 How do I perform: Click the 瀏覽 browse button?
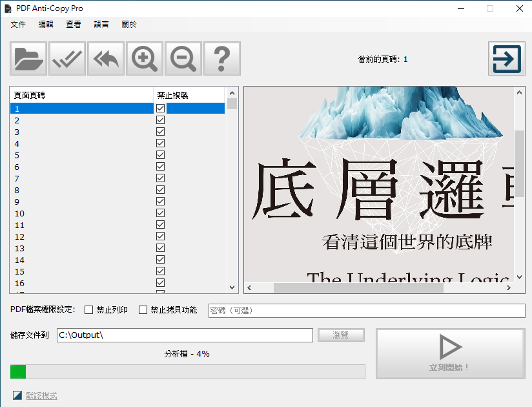(341, 335)
